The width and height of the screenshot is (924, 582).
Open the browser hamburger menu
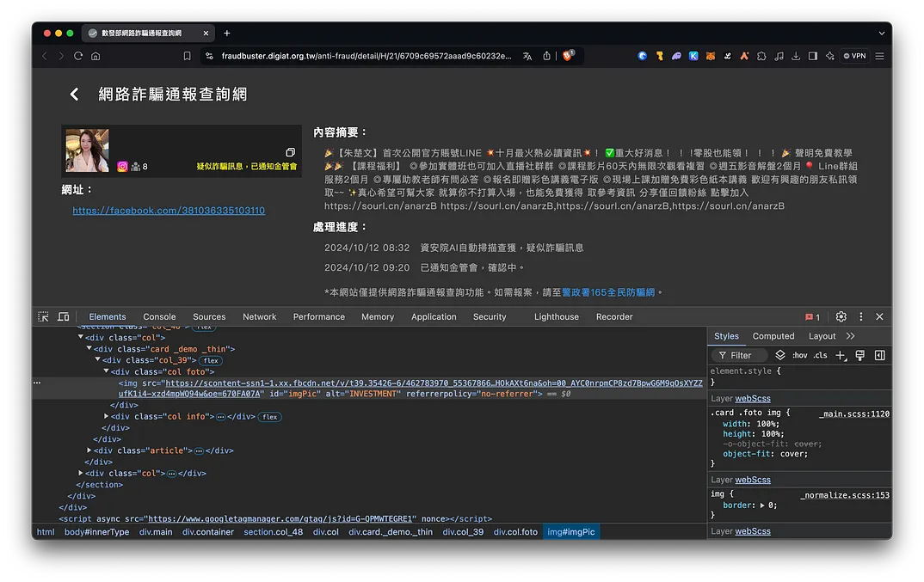pos(880,56)
